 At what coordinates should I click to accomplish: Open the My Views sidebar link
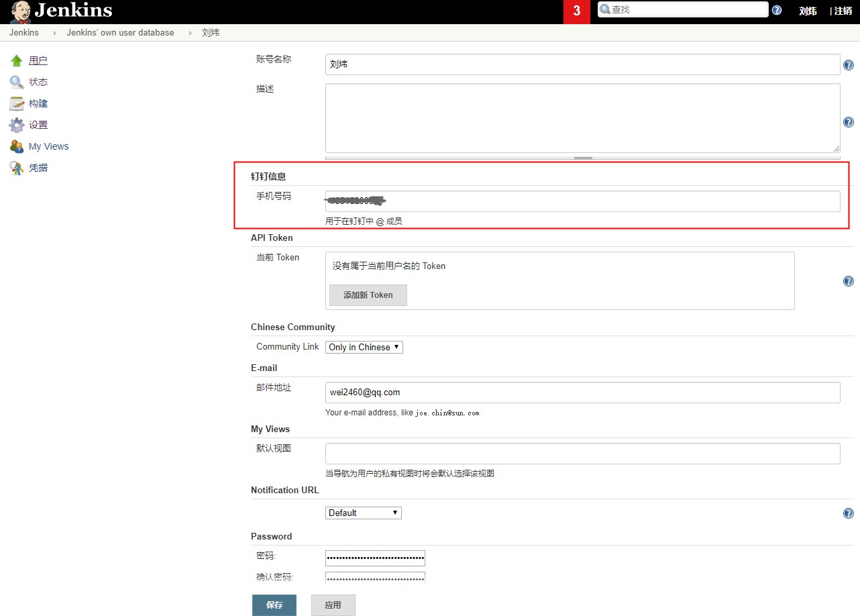(49, 147)
